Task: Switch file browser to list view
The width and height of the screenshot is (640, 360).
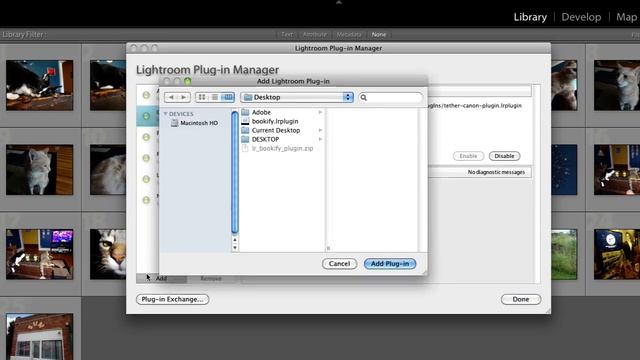Action: tap(215, 97)
